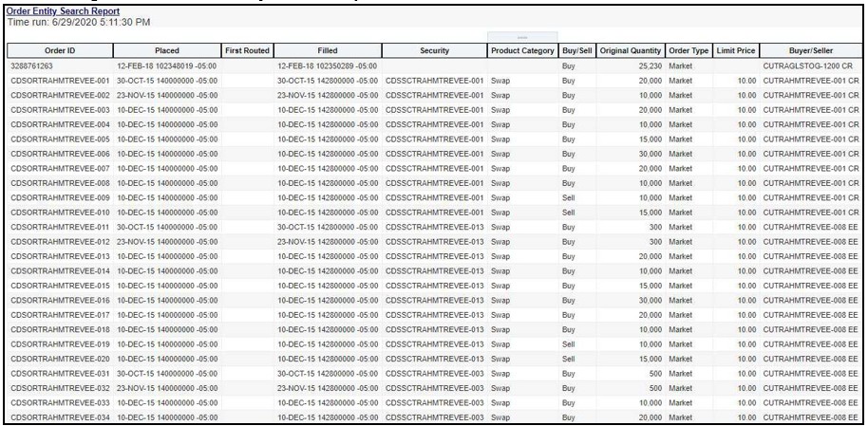
Task: Select order CDSORTRAHMTREVEE-004
Action: (61, 124)
